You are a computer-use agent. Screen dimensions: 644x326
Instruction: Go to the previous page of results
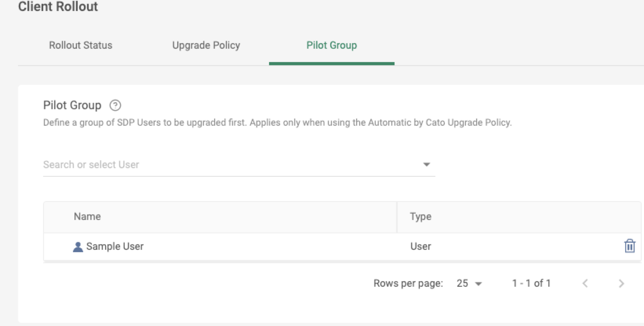585,283
